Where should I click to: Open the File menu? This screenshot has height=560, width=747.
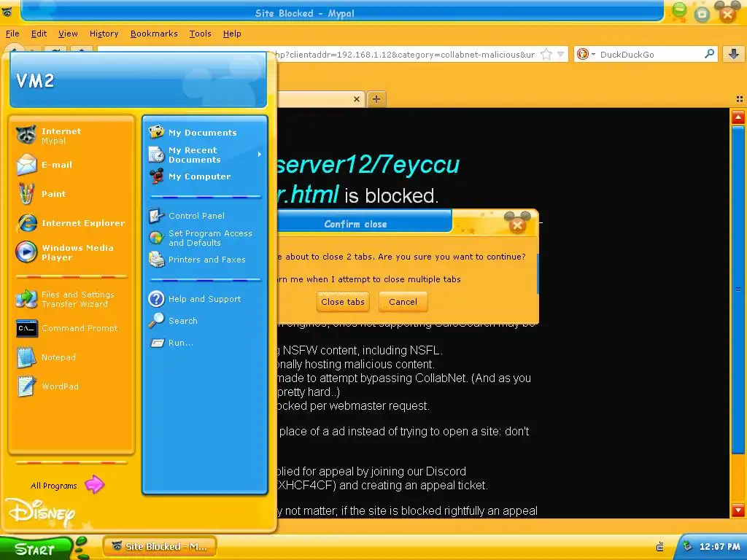[x=12, y=34]
